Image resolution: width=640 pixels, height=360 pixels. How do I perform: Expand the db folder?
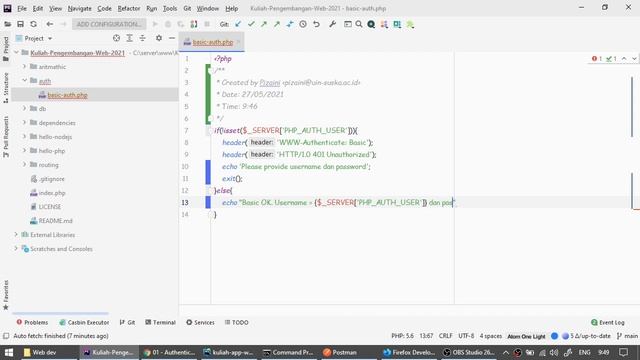pos(24,109)
